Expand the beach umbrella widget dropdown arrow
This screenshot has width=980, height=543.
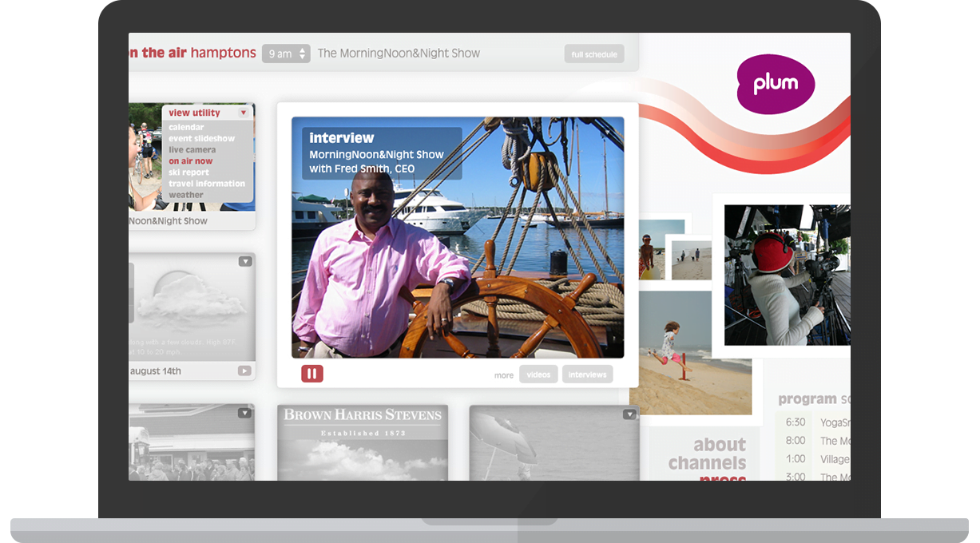coord(629,414)
